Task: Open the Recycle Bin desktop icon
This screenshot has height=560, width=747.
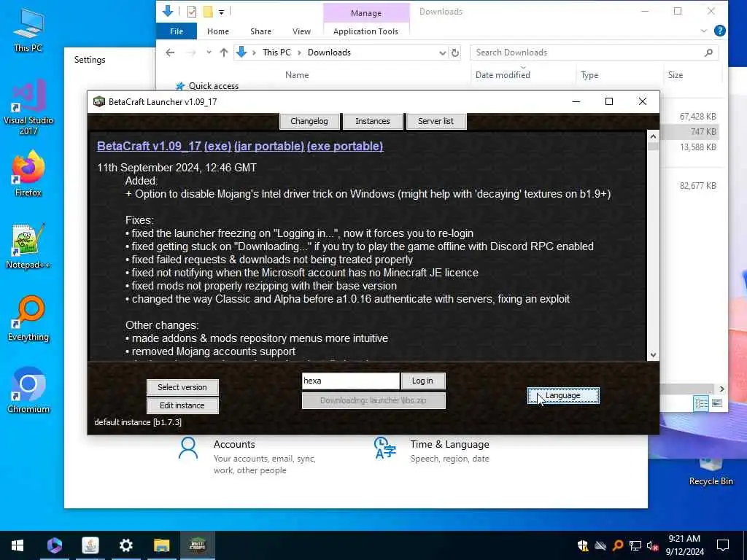Action: pyautogui.click(x=711, y=472)
